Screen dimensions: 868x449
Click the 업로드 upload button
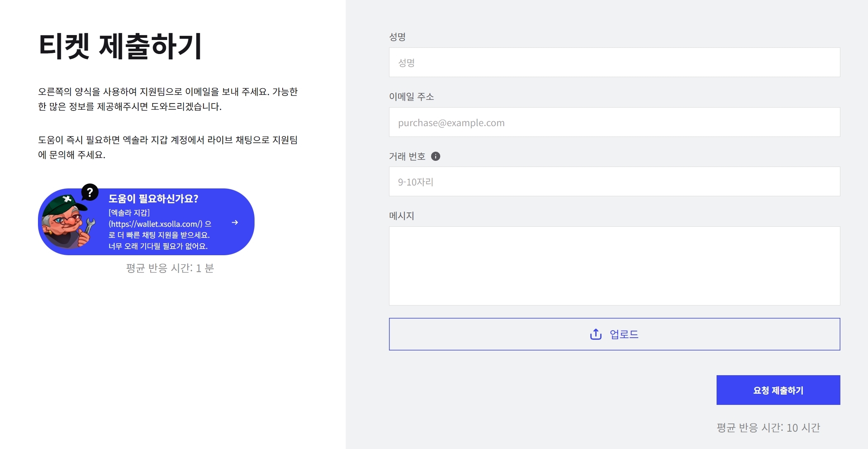[614, 334]
